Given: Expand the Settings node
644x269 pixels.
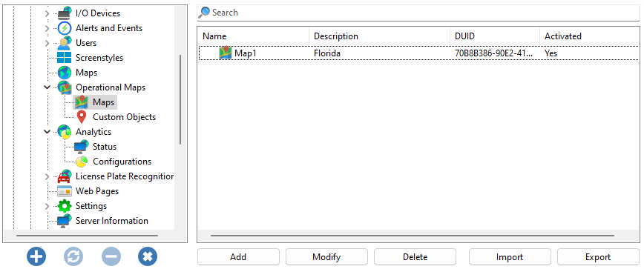Looking at the screenshot, I should [47, 206].
